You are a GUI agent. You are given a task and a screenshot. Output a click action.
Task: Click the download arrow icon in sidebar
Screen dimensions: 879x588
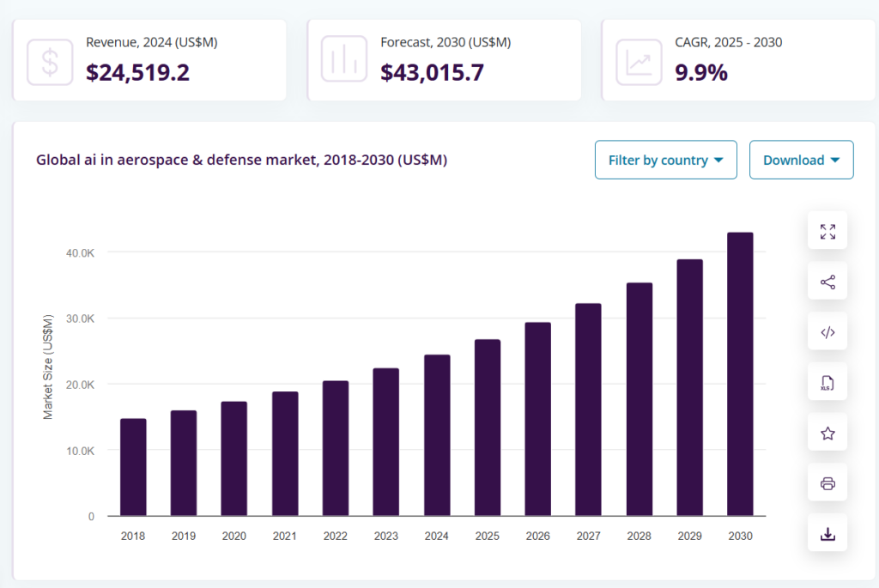tap(827, 534)
